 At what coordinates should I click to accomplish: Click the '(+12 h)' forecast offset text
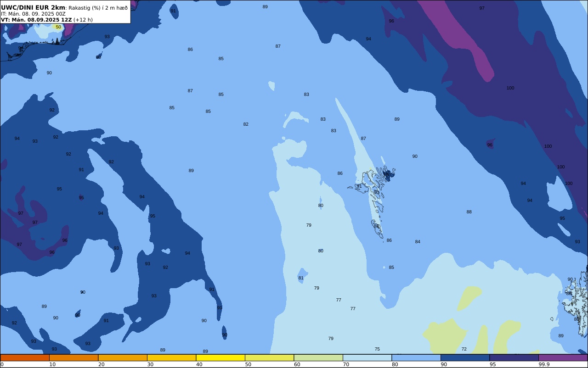coord(83,20)
